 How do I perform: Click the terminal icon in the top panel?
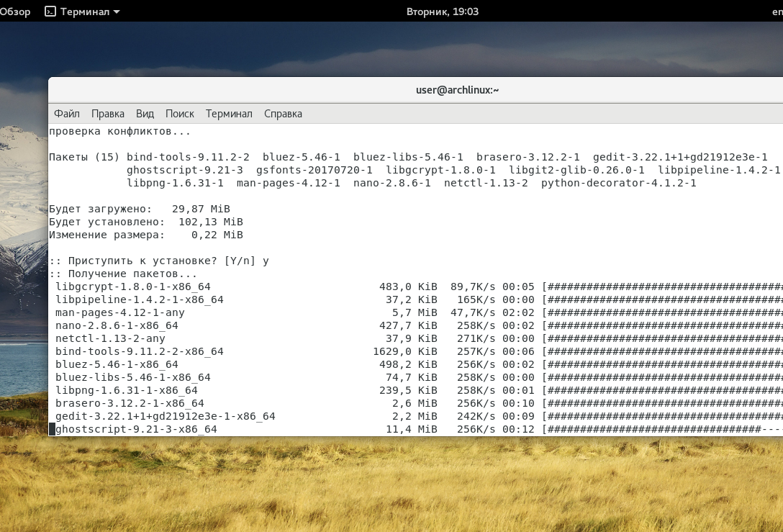49,11
